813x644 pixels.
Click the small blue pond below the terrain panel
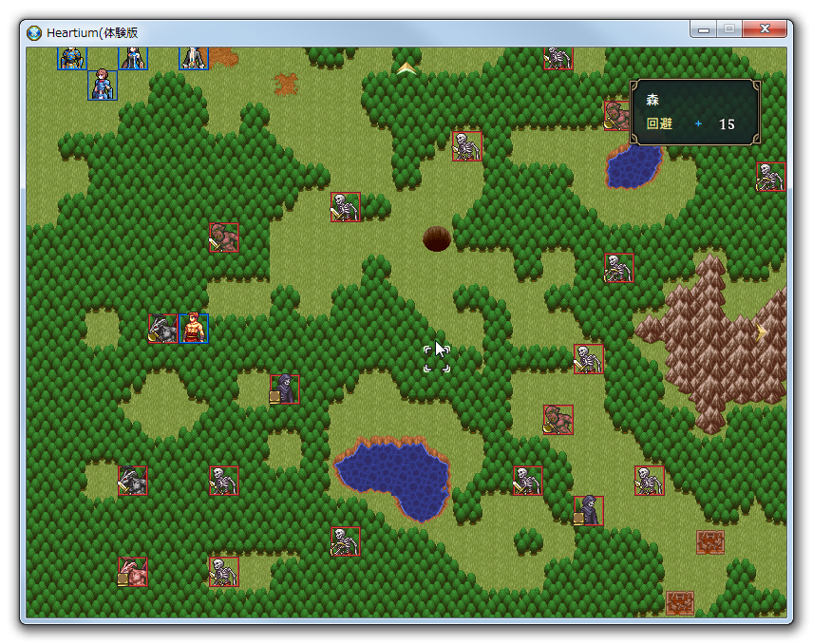pos(634,166)
